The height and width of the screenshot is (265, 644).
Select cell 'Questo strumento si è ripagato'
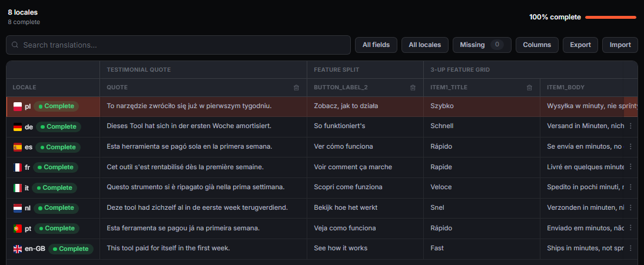[x=203, y=187]
